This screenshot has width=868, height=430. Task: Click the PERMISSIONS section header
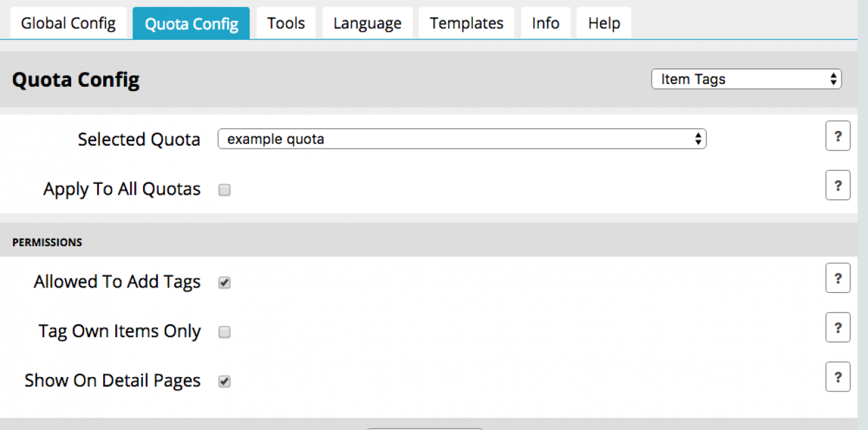click(x=47, y=242)
